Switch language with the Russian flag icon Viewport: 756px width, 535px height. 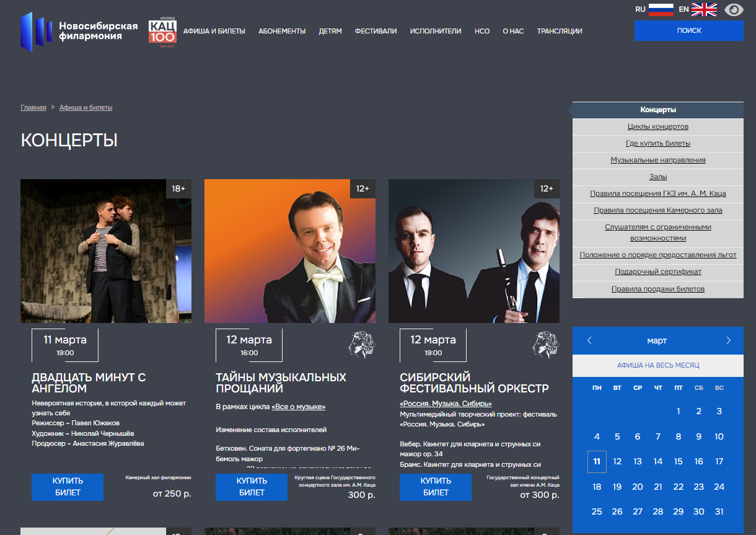pos(661,9)
